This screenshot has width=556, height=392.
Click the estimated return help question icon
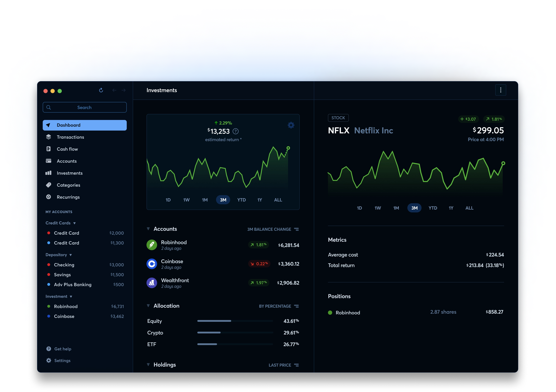click(x=235, y=131)
